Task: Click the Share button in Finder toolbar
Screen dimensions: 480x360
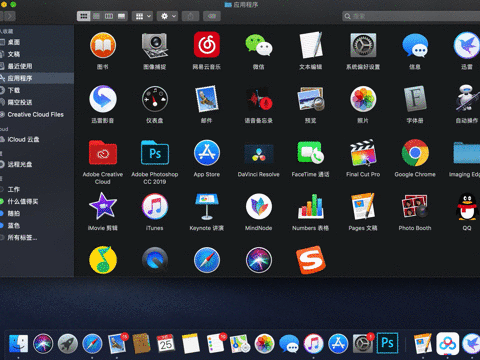Action: point(190,16)
